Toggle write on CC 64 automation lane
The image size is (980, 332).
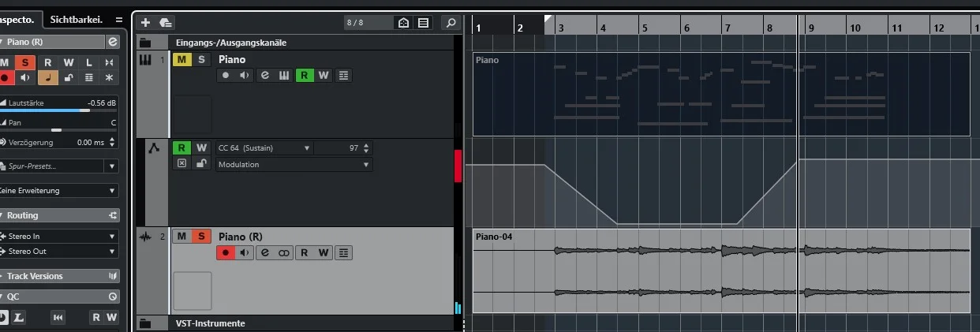[x=201, y=147]
